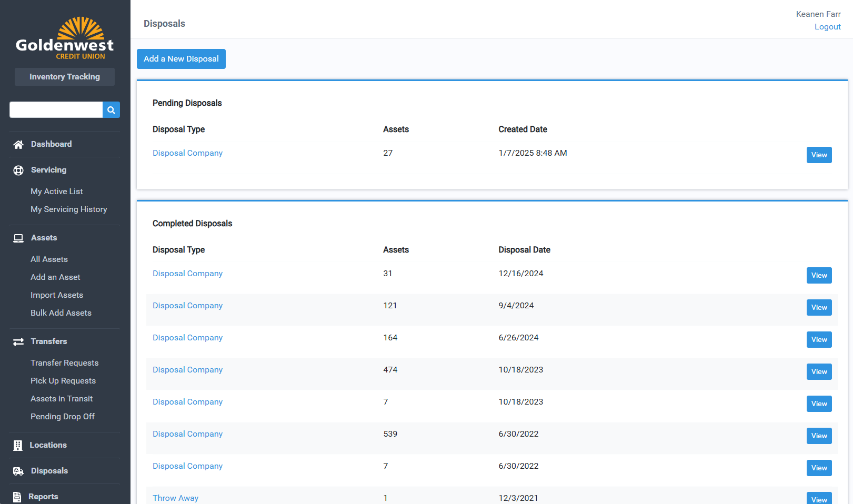The height and width of the screenshot is (504, 853).
Task: Click the Locations building icon
Action: (18, 446)
